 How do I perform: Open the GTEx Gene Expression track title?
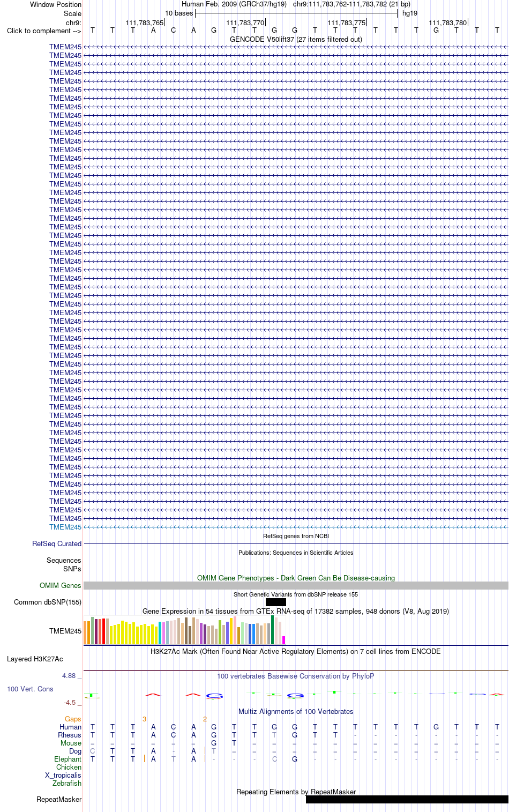pyautogui.click(x=296, y=611)
